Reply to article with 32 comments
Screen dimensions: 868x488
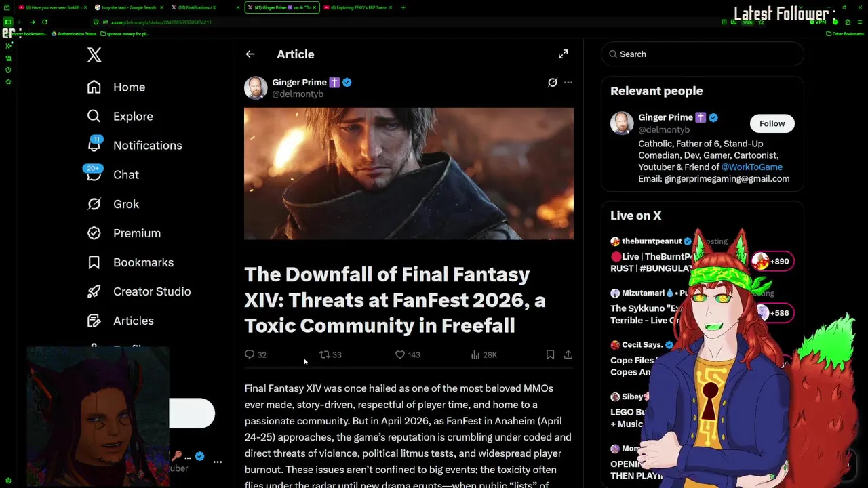(255, 354)
